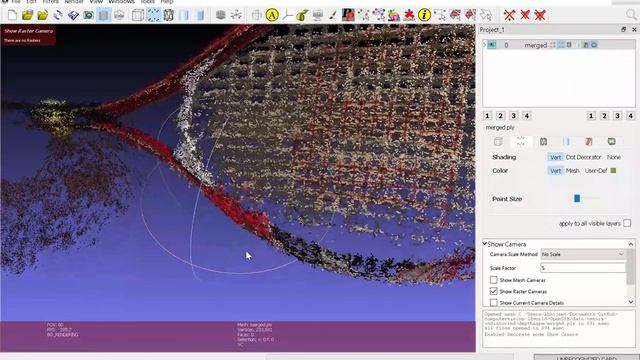Click the Delete selected faces icon

click(x=525, y=16)
